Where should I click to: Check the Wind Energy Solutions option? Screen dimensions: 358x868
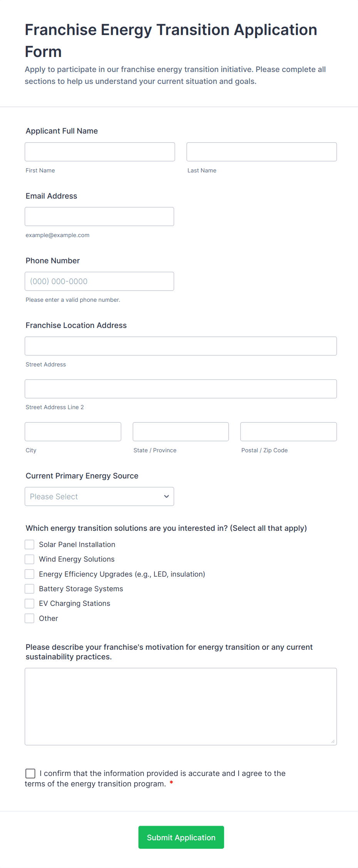pos(29,559)
